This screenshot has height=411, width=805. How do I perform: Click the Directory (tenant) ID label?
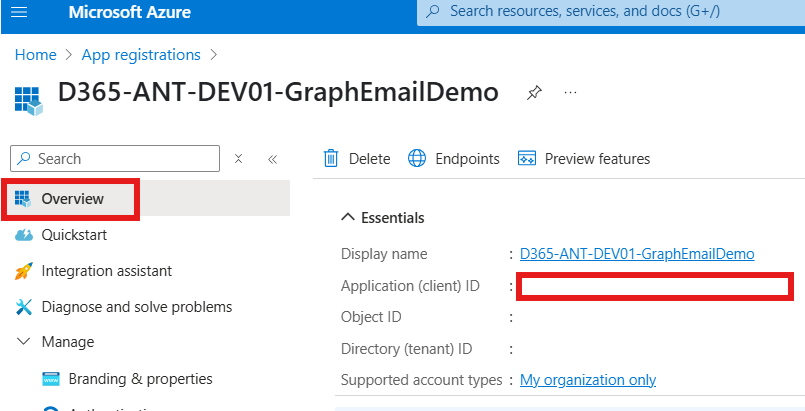407,349
